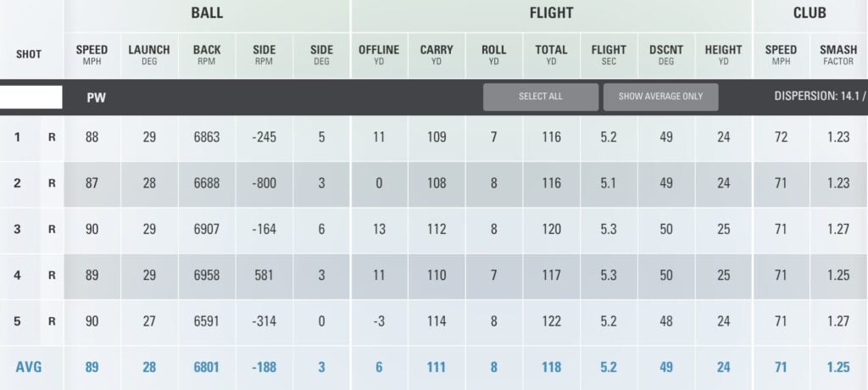Select shot number 5 row label
The height and width of the screenshot is (390, 868).
pyautogui.click(x=18, y=321)
